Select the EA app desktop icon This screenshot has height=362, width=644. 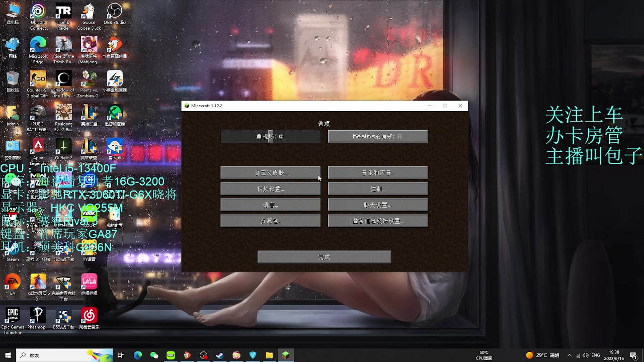(13, 284)
